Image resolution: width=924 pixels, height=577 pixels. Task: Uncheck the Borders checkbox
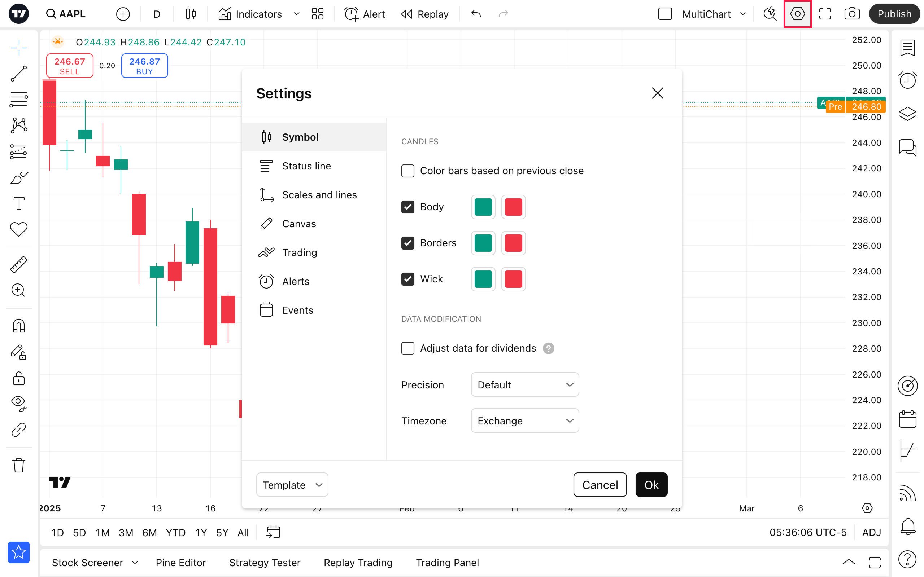click(x=407, y=243)
